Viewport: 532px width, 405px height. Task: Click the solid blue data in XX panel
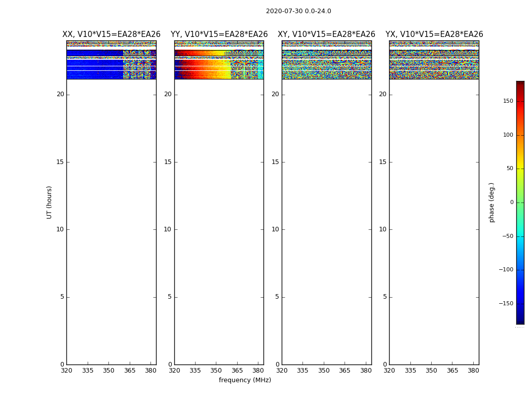point(94,63)
